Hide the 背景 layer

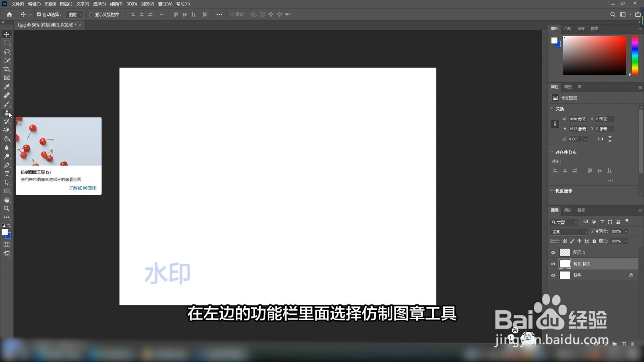(553, 275)
